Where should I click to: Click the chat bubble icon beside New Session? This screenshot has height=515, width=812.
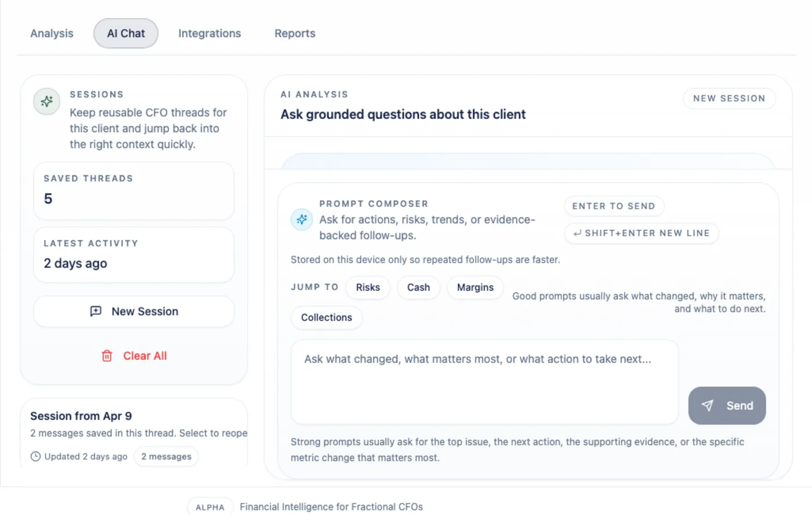coord(96,311)
